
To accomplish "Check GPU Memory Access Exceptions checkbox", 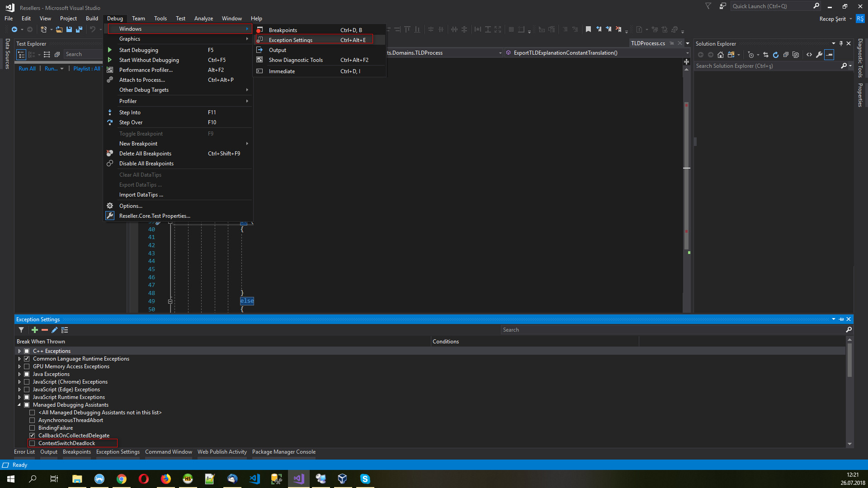I will tap(27, 366).
